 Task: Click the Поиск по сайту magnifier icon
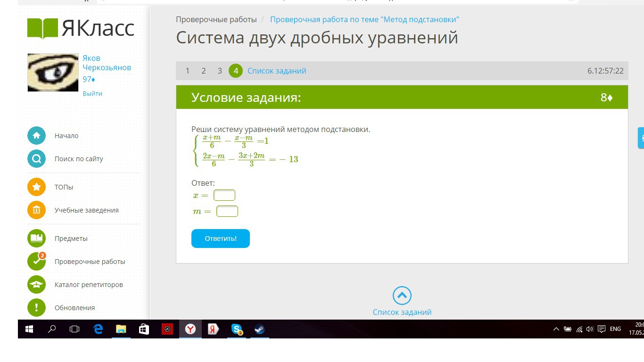click(36, 159)
